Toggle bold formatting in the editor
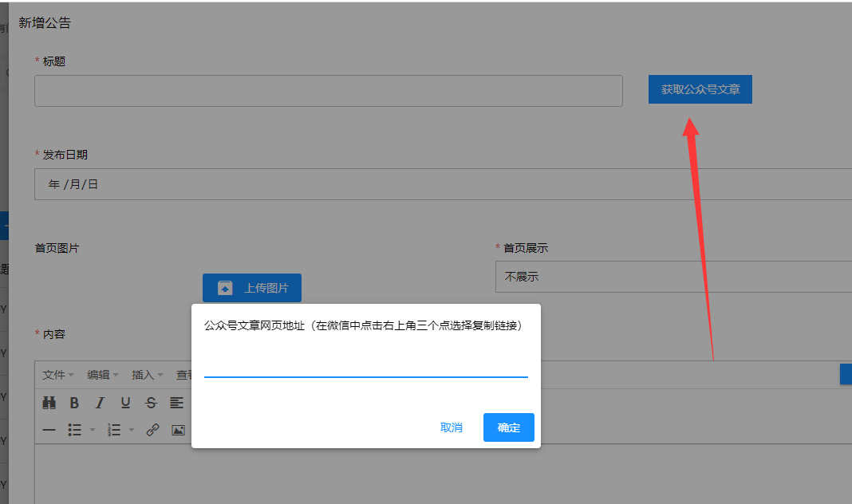 tap(74, 403)
